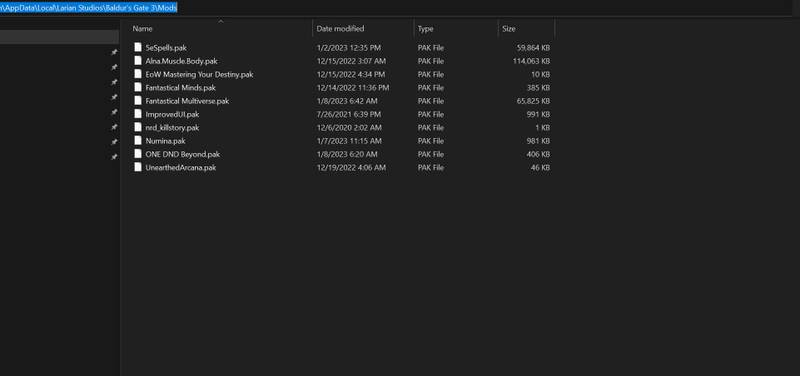Click the file icon beside Fantastical Minds.pak
The width and height of the screenshot is (800, 376).
tap(138, 87)
